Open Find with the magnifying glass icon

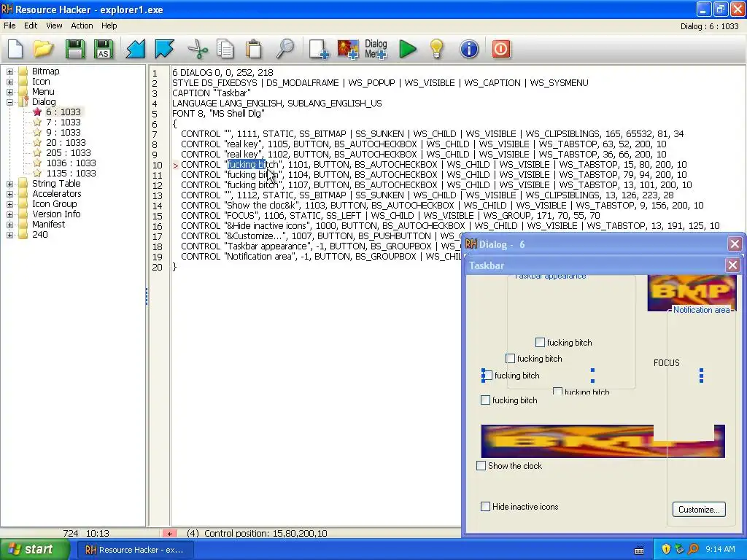coord(285,49)
